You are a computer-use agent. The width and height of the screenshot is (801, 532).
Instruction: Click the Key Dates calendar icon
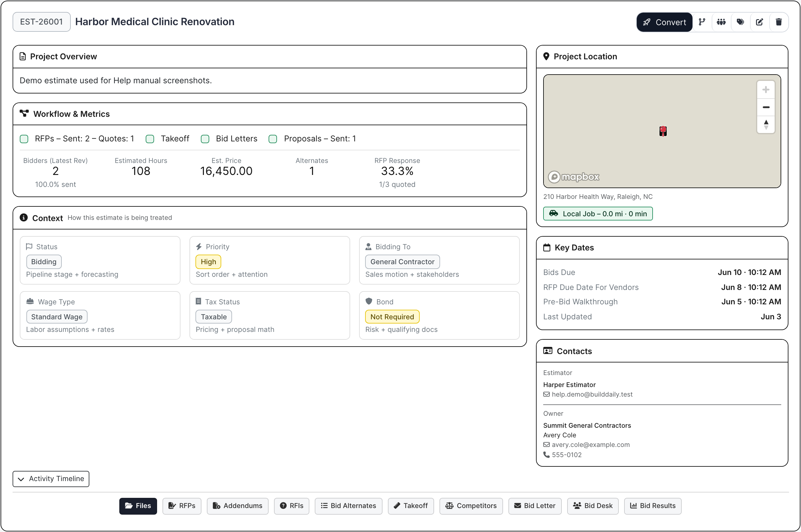(x=547, y=247)
